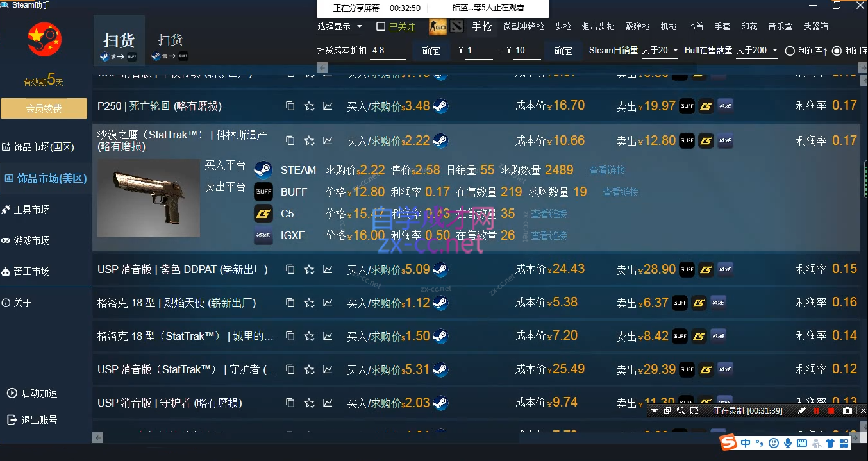
Task: Open Sogou input method microphone
Action: [x=788, y=443]
